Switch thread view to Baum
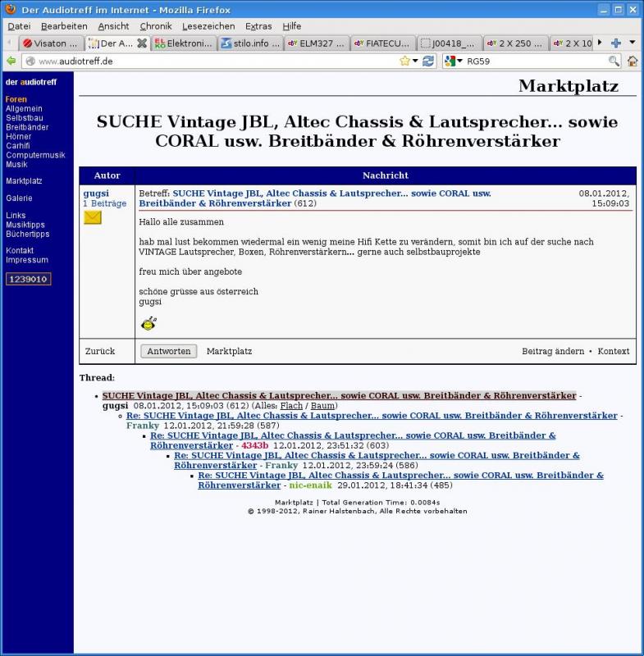 (322, 405)
